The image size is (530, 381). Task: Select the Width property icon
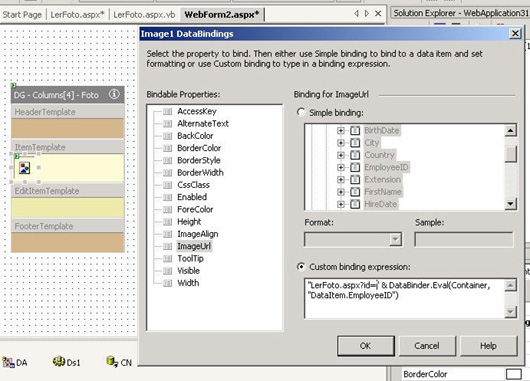tap(167, 283)
